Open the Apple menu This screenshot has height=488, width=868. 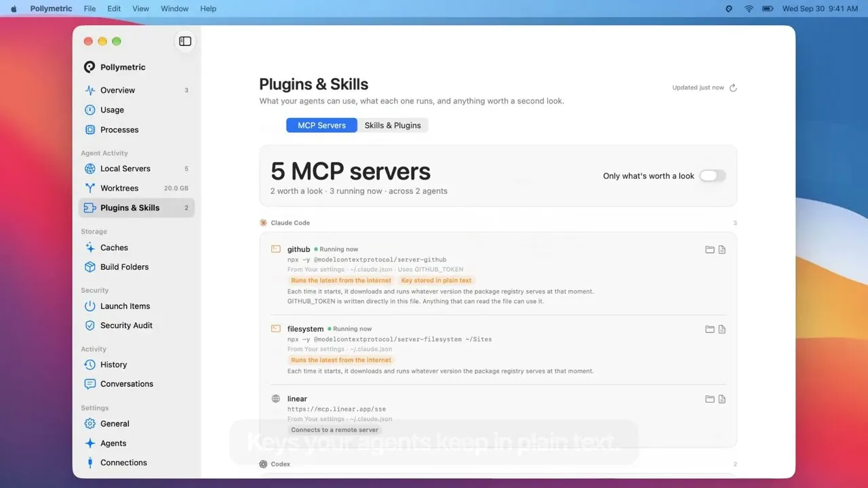coord(14,9)
